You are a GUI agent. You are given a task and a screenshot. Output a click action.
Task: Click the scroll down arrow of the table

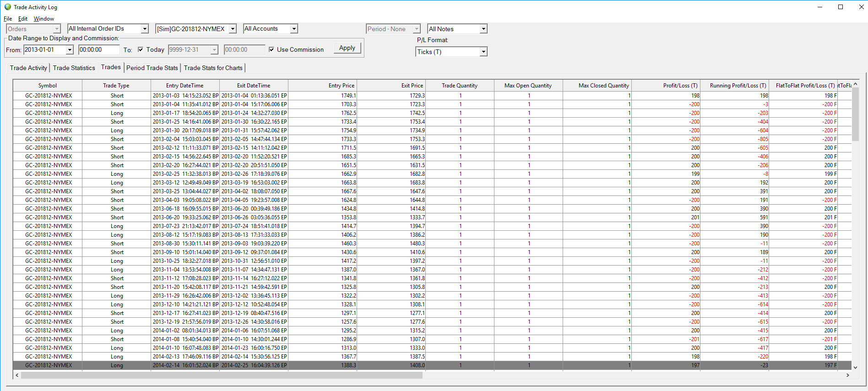click(855, 367)
